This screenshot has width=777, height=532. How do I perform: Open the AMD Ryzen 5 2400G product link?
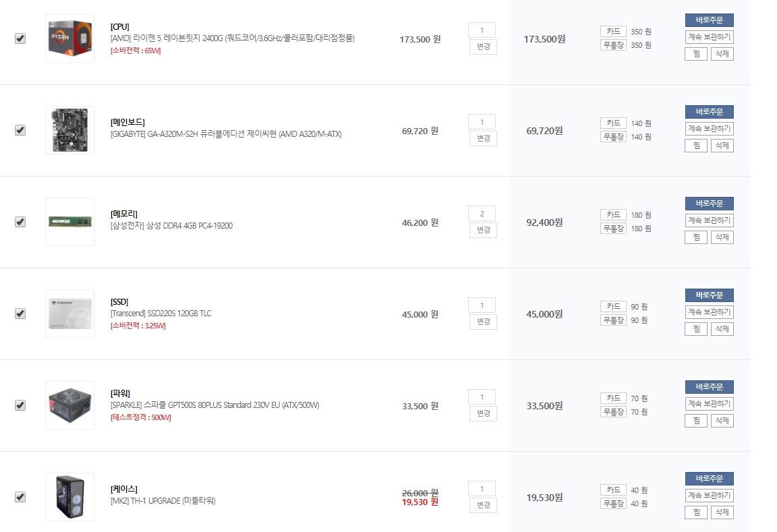click(x=233, y=38)
